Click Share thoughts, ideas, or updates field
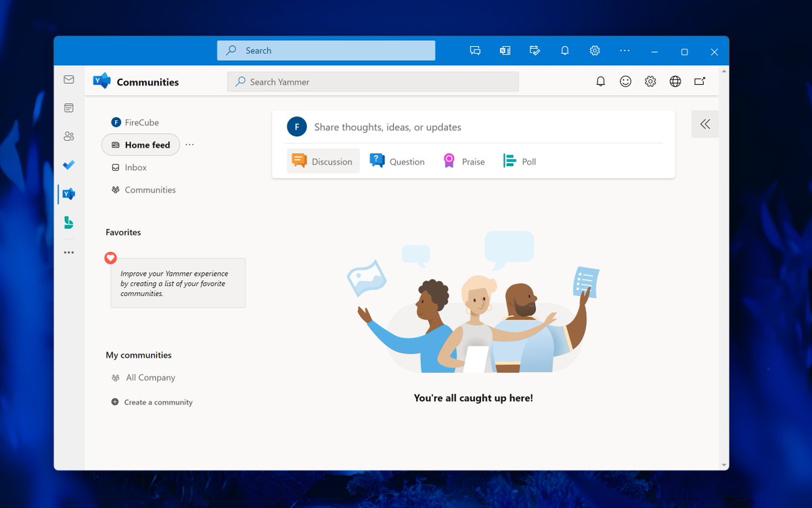The height and width of the screenshot is (508, 812). coord(388,127)
